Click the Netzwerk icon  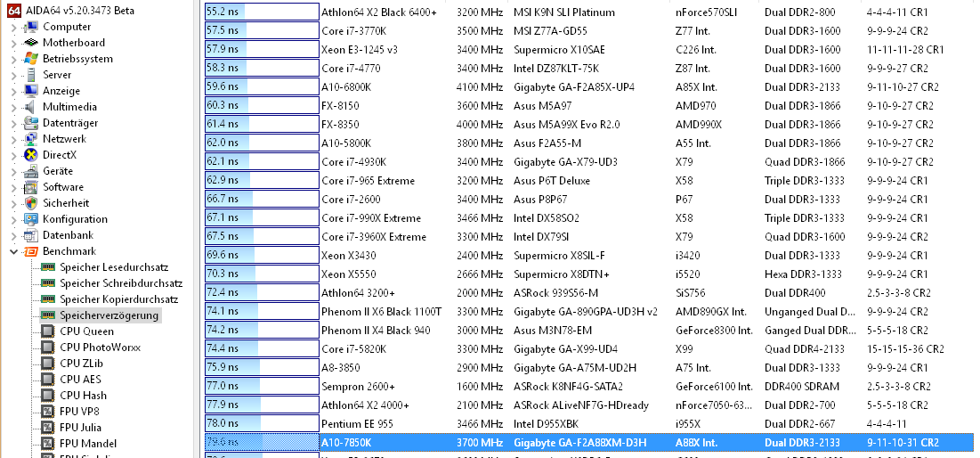pyautogui.click(x=30, y=139)
